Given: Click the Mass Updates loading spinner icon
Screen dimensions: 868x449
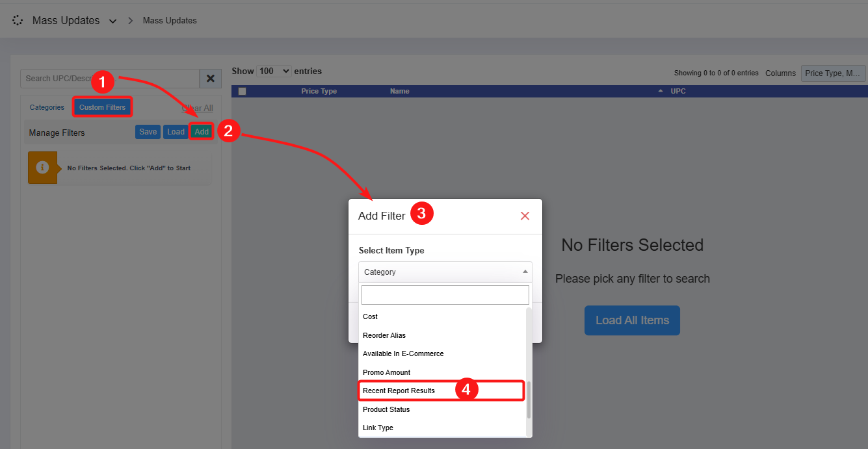Looking at the screenshot, I should (x=18, y=21).
